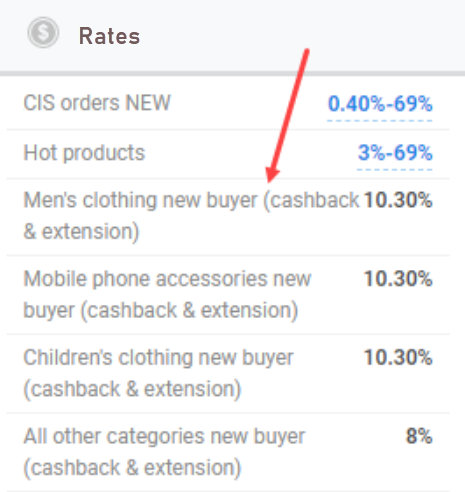Click the red arrow annotation head
The width and height of the screenshot is (465, 492).
pos(272,175)
